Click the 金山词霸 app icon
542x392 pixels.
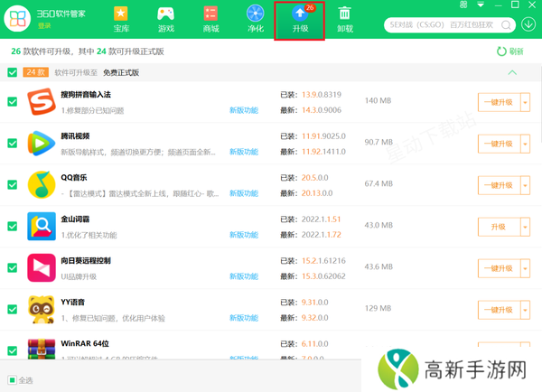coord(42,226)
